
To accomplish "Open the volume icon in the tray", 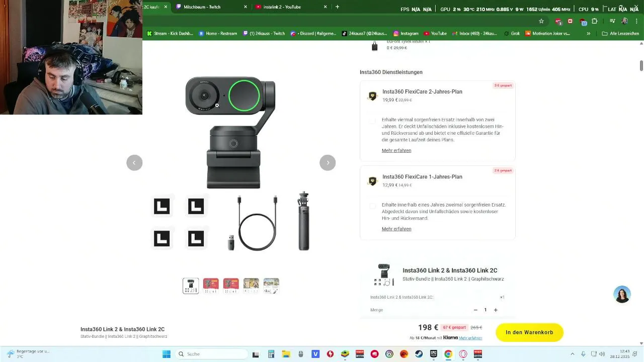I will click(602, 354).
